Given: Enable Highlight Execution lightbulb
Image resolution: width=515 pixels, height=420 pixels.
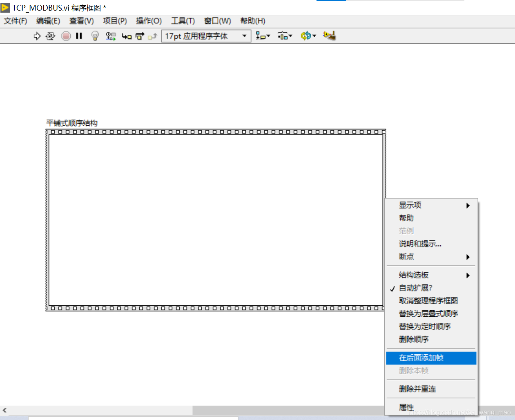Looking at the screenshot, I should [94, 36].
